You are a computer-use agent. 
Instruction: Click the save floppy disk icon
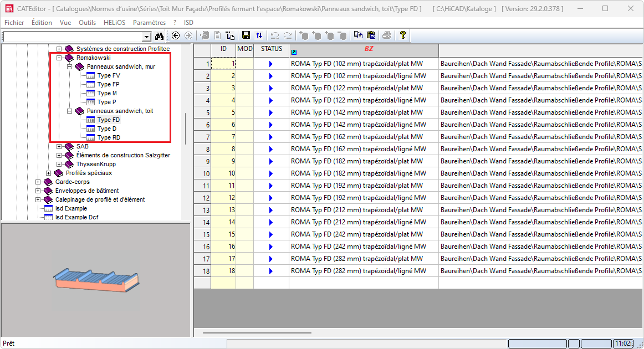pos(246,35)
